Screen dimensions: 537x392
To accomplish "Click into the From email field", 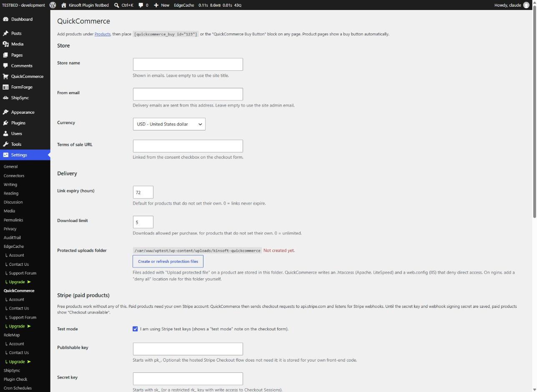I will pos(188,94).
